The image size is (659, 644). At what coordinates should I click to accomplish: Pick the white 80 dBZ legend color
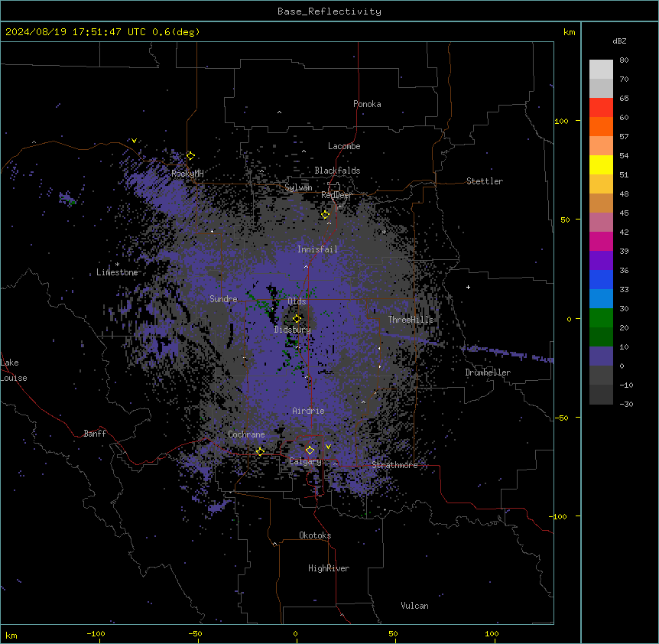(x=601, y=69)
